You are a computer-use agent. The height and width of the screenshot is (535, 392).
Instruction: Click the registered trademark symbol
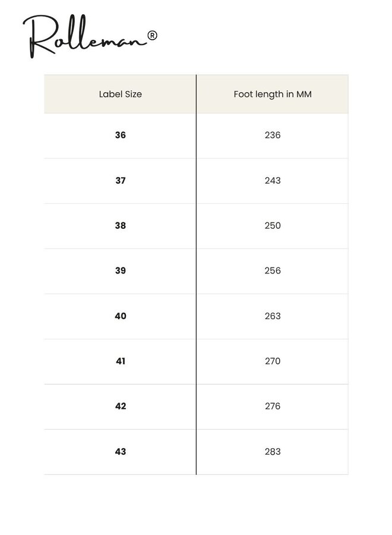pos(152,36)
